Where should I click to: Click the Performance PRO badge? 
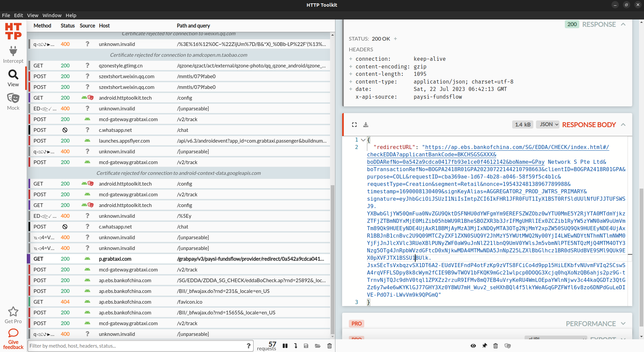pos(357,323)
